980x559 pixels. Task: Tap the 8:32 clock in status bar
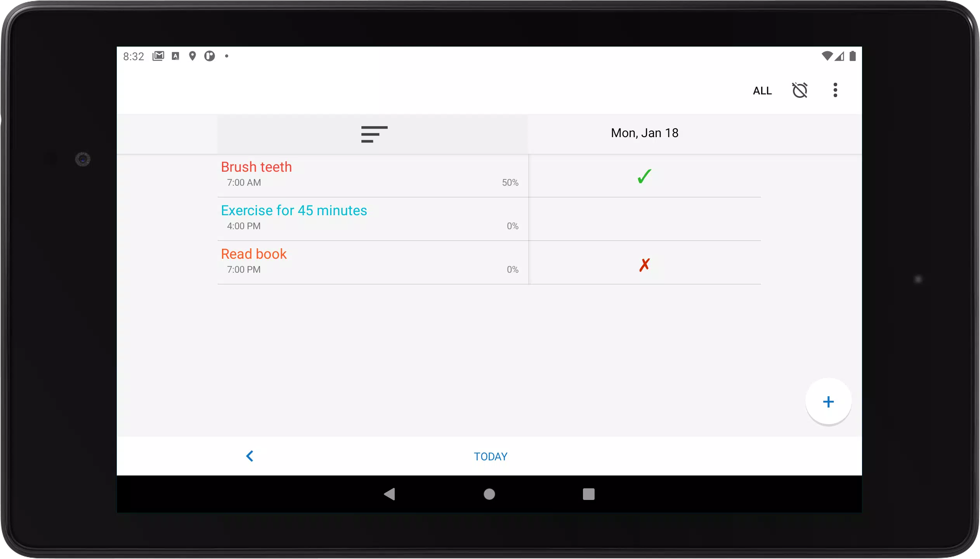coord(134,56)
